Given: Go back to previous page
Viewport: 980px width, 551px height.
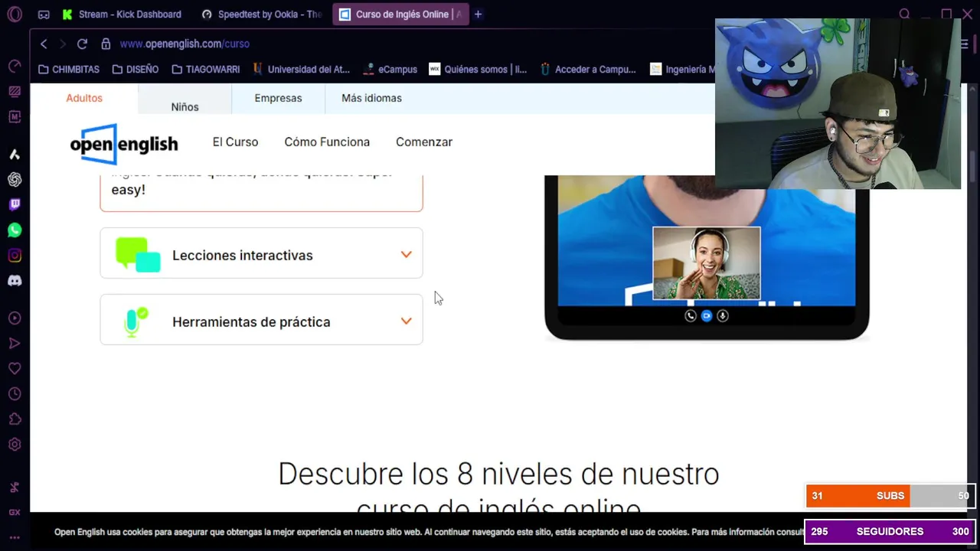Looking at the screenshot, I should pos(44,44).
